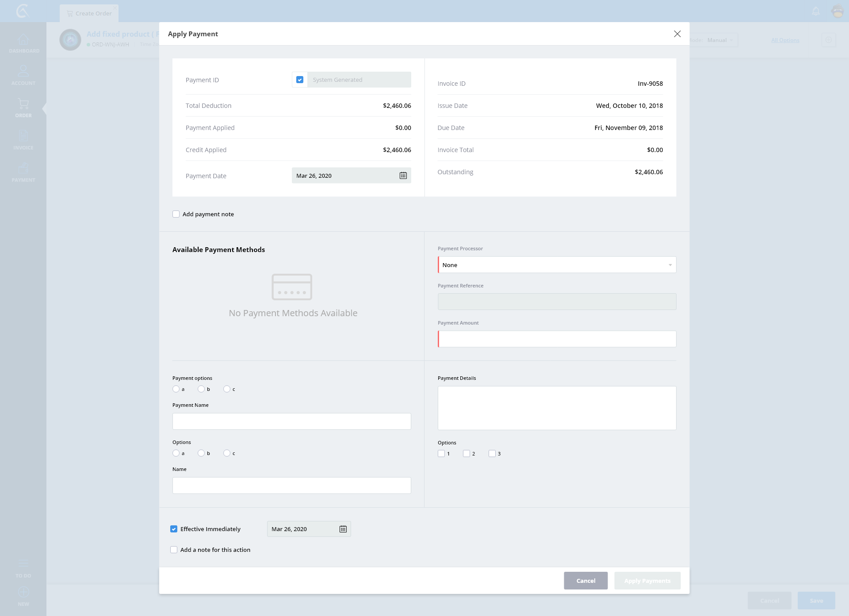
Task: Open the Manual mode dropdown
Action: tap(719, 40)
